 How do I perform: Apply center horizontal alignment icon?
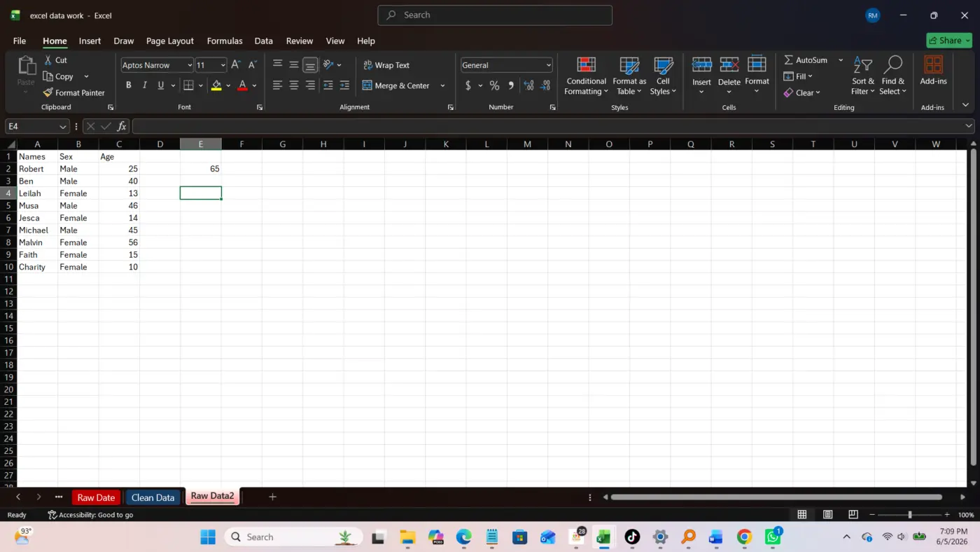coord(294,85)
